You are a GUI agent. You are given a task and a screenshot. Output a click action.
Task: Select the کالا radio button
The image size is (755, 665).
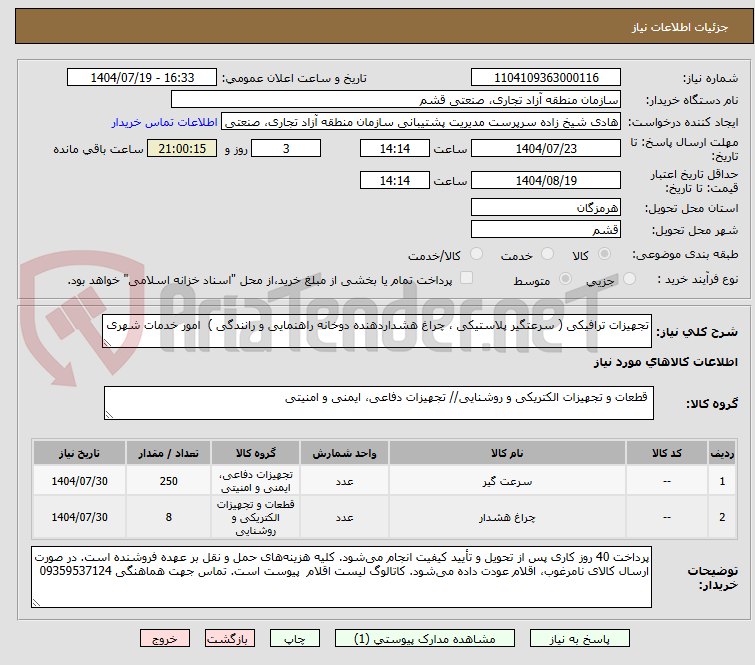pyautogui.click(x=604, y=254)
